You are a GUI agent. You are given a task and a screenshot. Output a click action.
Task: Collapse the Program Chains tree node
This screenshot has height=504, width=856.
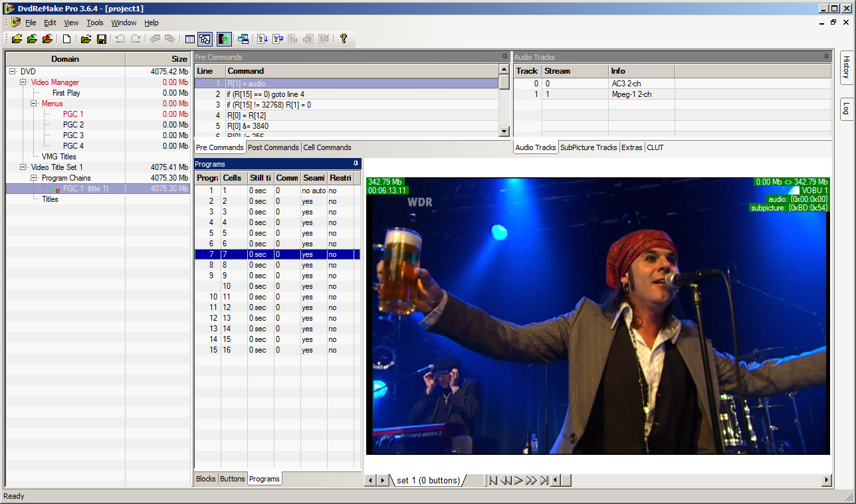coord(34,178)
